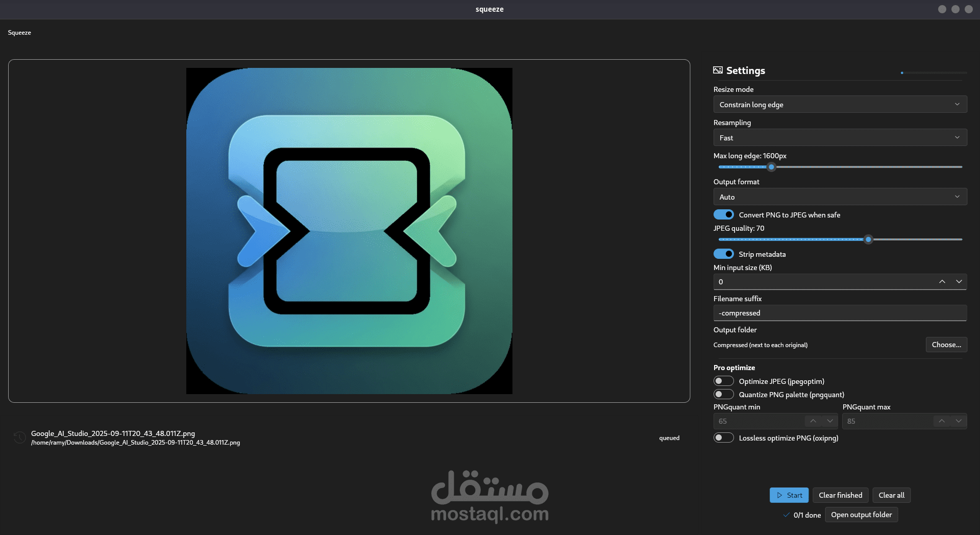Viewport: 980px width, 535px height.
Task: Increase PNGquant max value
Action: 942,421
